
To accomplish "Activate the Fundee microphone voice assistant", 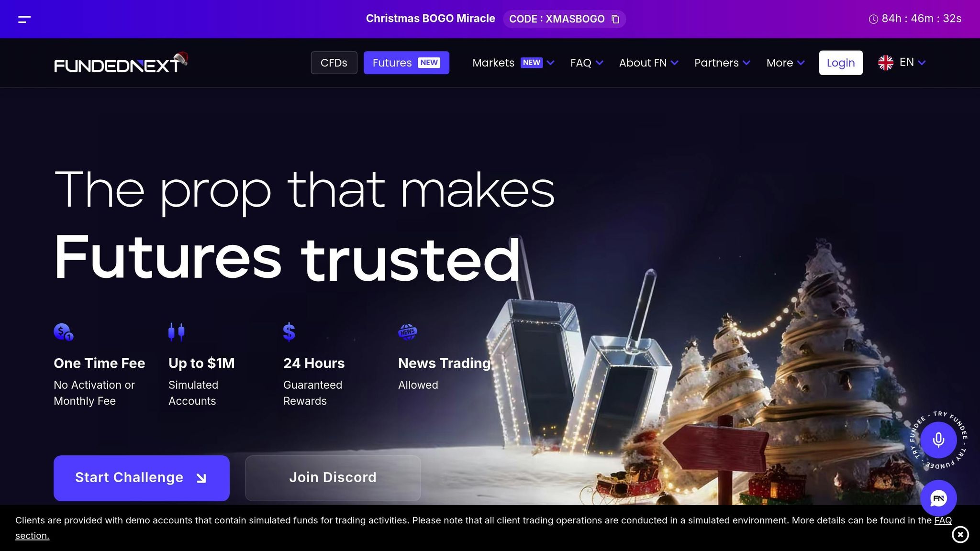I will 938,440.
